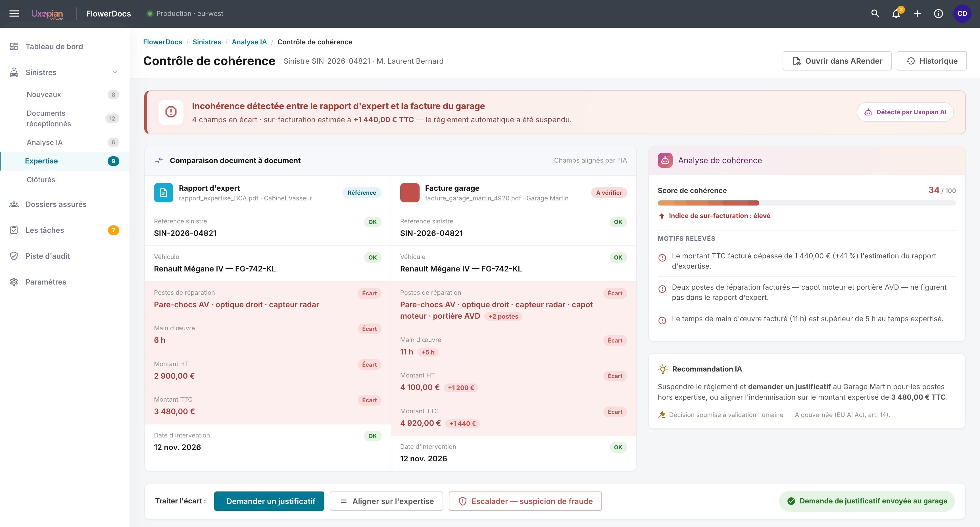Click the Recommandation IA lightbulb icon
The image size is (980, 527).
tap(663, 369)
